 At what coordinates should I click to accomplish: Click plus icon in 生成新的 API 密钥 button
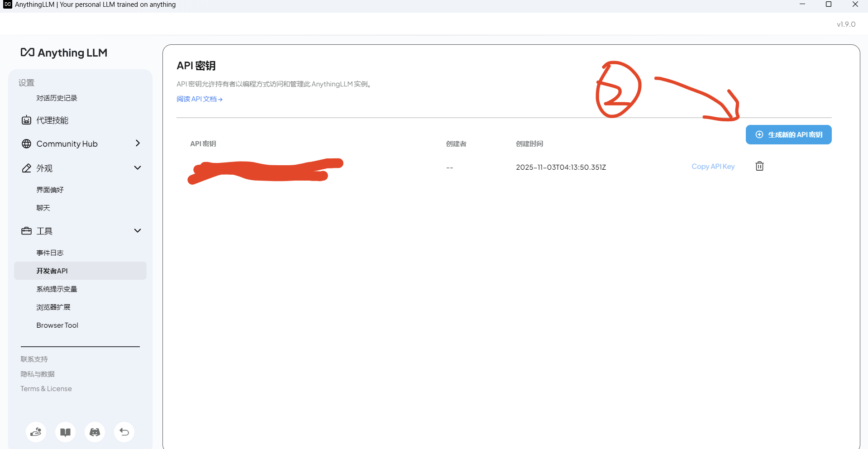pos(759,134)
